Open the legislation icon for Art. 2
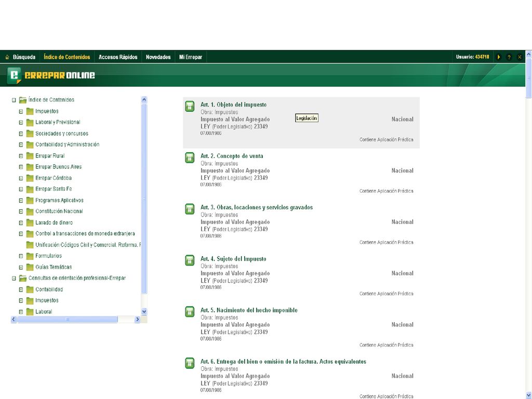Screen dimensions: 532x399 [190, 157]
